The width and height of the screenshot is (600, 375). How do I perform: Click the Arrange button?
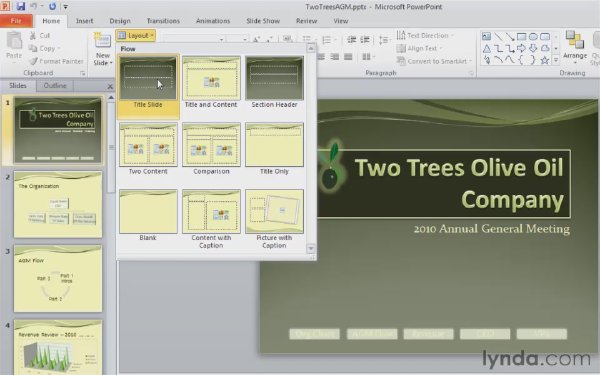point(574,47)
